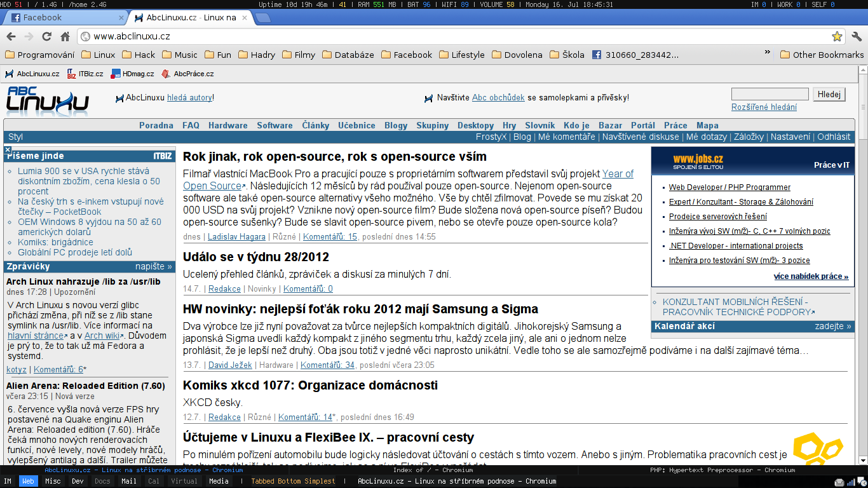Open the Hardware menu item
Viewport: 868px width, 488px height.
(228, 125)
